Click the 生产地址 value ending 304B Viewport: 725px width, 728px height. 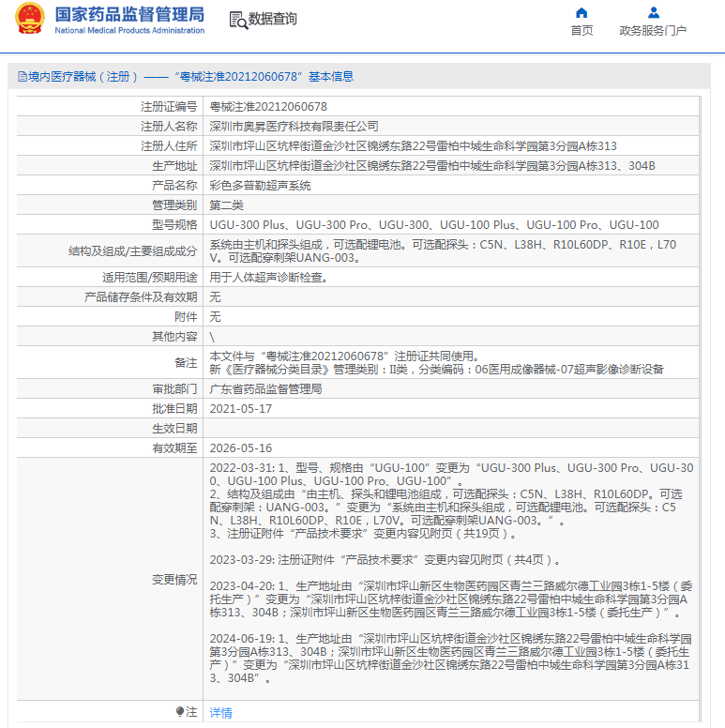pyautogui.click(x=432, y=166)
